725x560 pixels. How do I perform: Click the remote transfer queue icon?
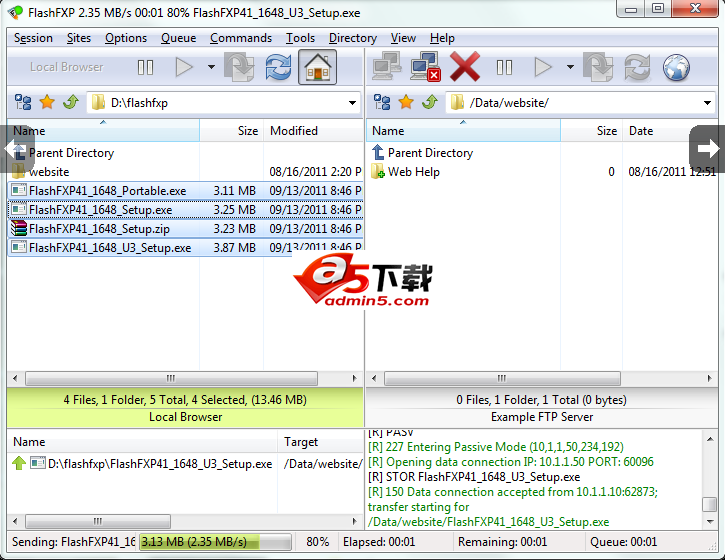(598, 68)
